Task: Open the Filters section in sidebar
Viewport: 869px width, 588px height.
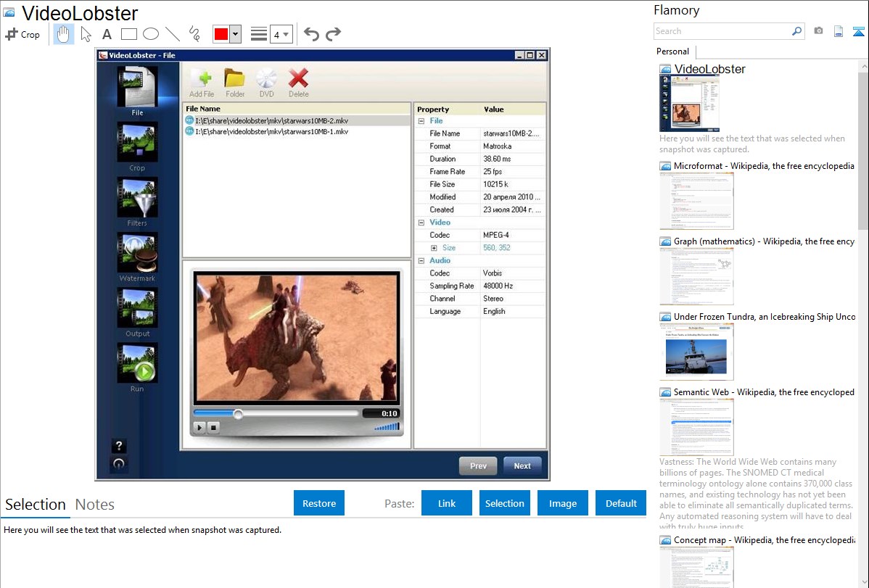Action: [x=137, y=202]
